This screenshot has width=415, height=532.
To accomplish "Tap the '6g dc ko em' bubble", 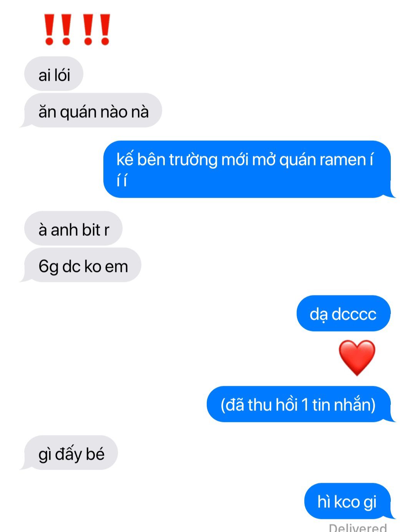I will coord(82,265).
